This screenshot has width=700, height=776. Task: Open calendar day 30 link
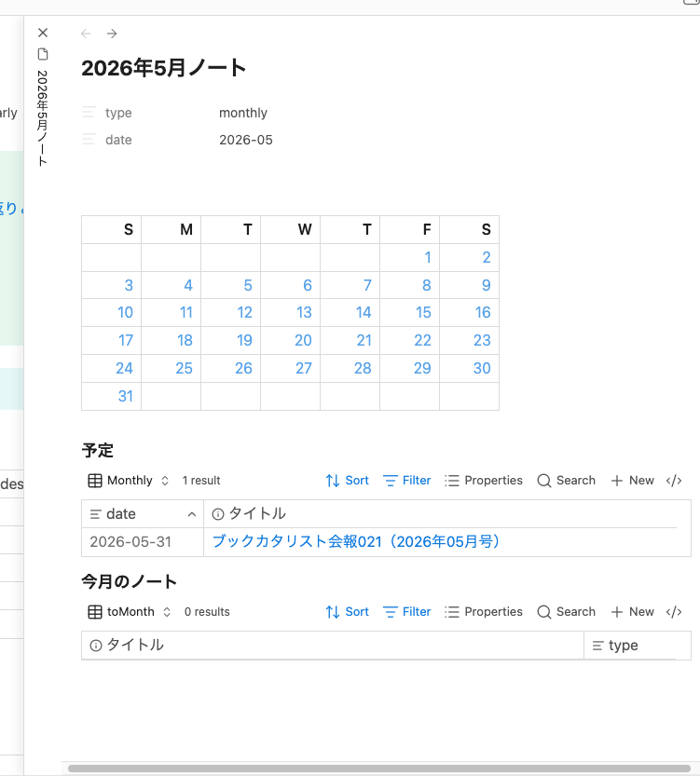click(x=482, y=368)
